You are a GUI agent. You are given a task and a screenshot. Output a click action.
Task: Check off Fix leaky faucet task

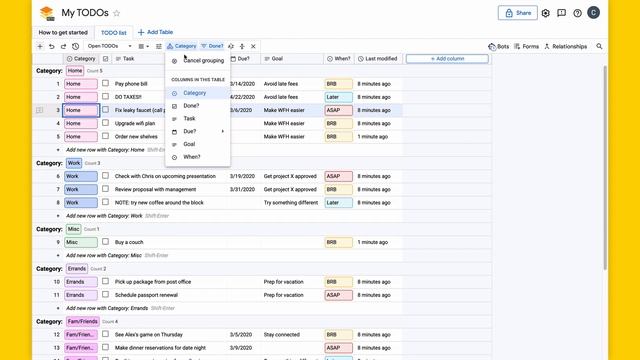(x=105, y=110)
